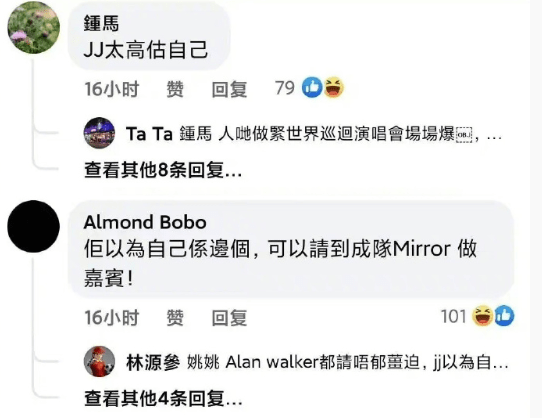This screenshot has height=418, width=542.
Task: Open the 林源參 reply author name
Action: (x=153, y=362)
